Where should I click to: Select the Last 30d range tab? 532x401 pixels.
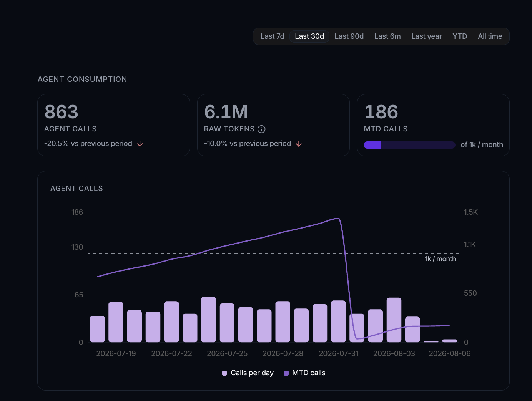[x=309, y=36]
